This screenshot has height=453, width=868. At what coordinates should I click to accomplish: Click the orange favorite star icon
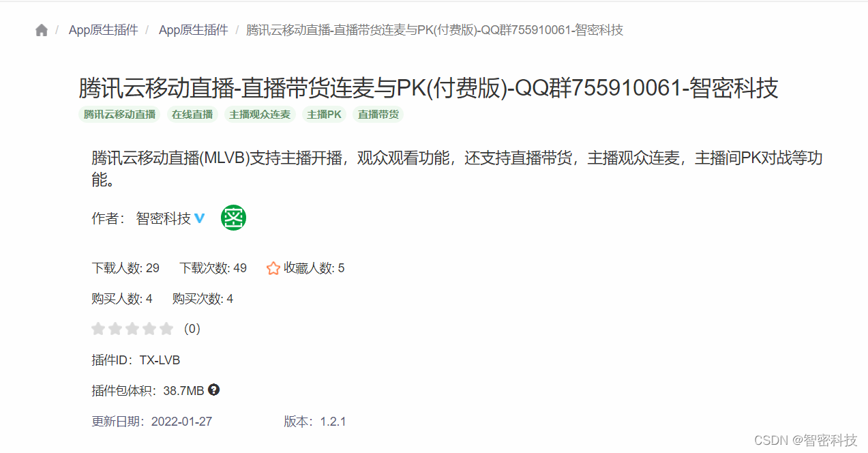click(273, 268)
